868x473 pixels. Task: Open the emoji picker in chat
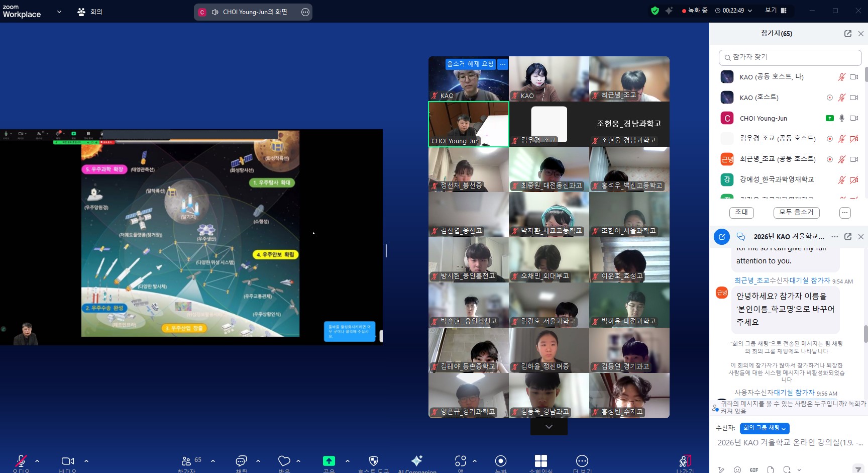coord(737,469)
